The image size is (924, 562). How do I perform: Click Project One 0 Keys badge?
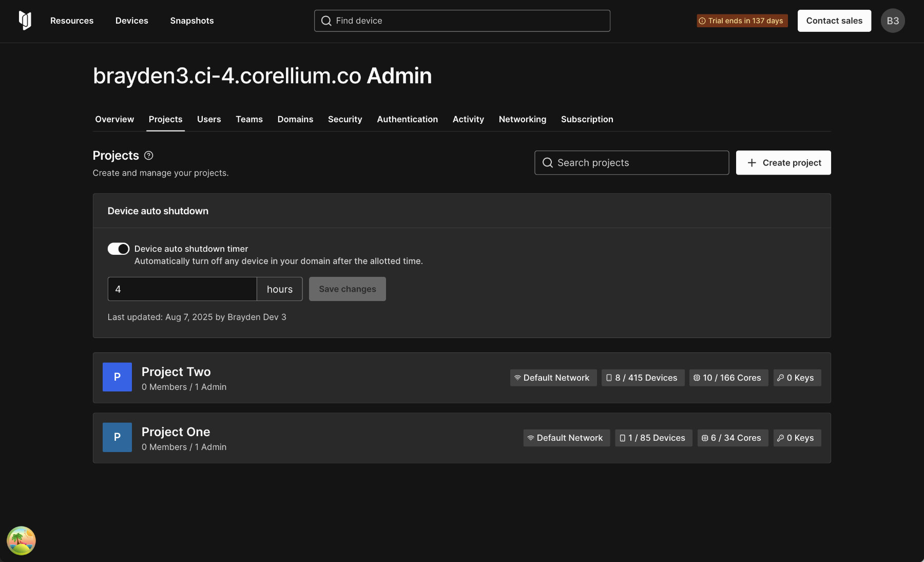coord(797,438)
